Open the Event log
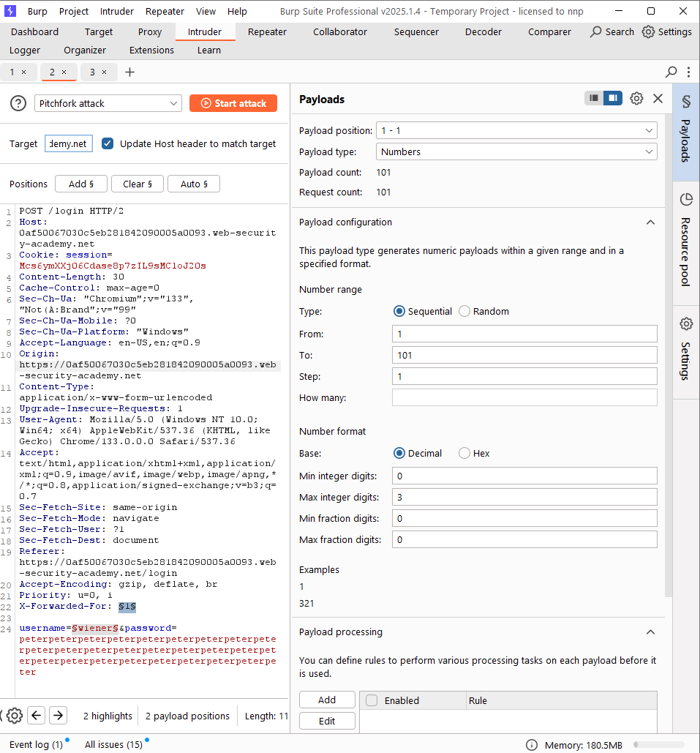The image size is (700, 753). (x=36, y=744)
